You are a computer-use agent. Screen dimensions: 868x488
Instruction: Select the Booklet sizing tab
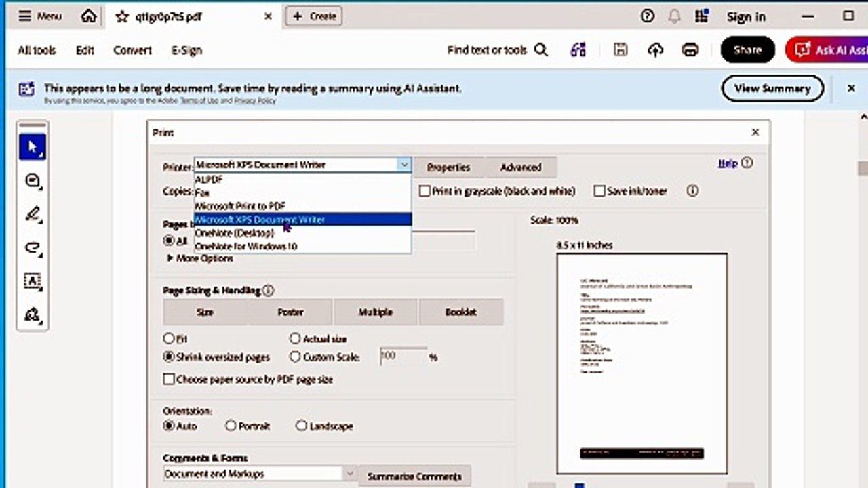461,312
